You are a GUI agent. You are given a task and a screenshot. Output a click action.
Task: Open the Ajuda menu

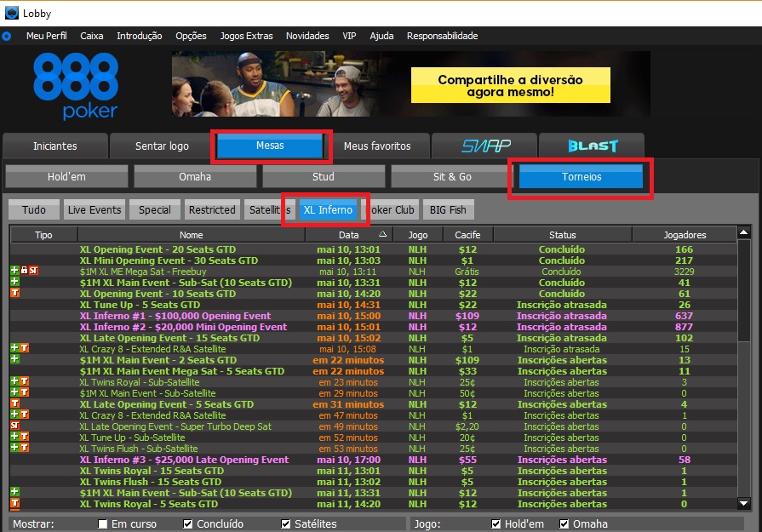[x=381, y=36]
